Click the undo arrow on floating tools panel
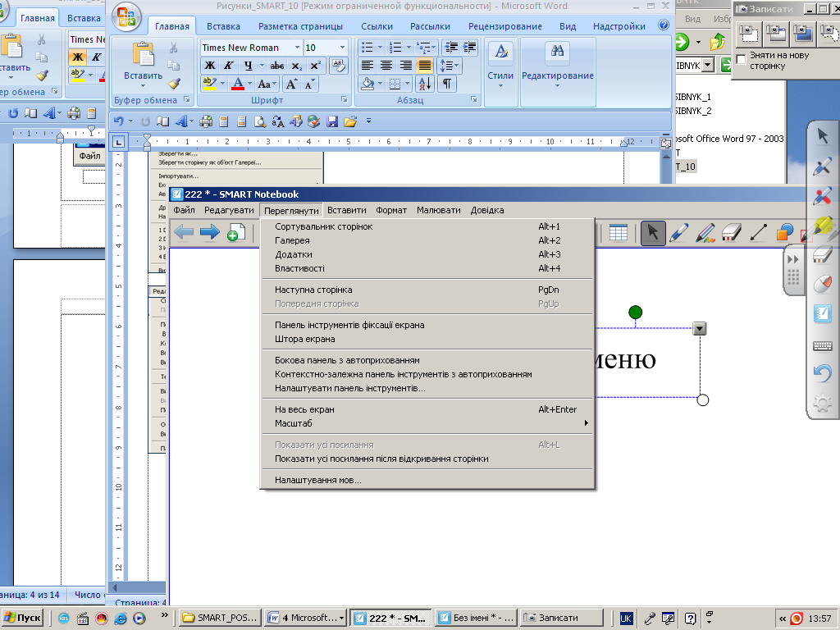The image size is (840, 630). 822,373
